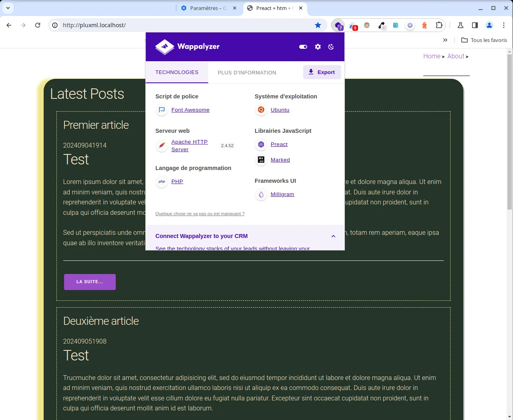
Task: Collapse Connect Wappalyzer to your CRM panel
Action: click(333, 236)
